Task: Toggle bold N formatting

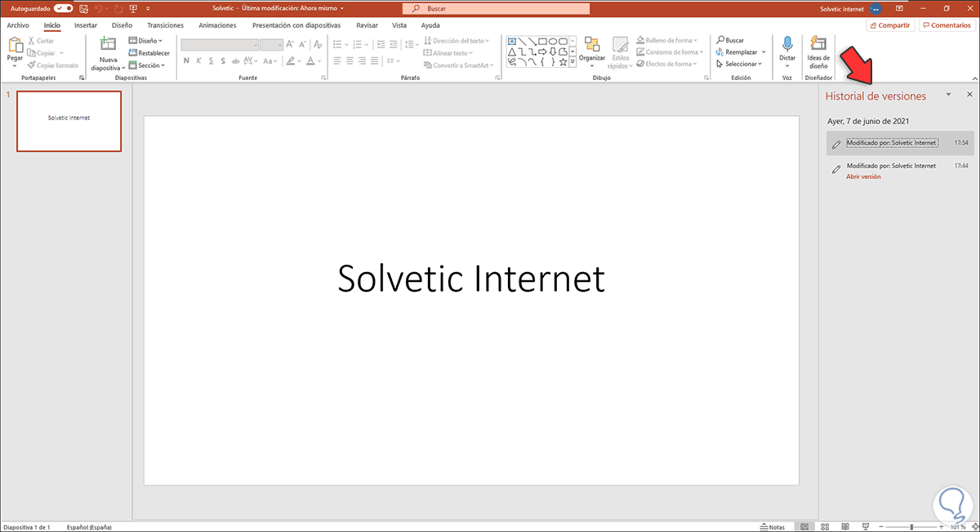Action: [186, 61]
